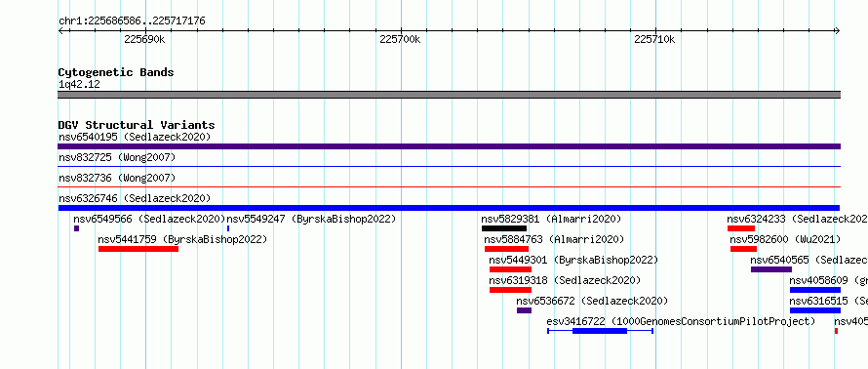868x369 pixels.
Task: Open nsv6540565 variant label
Action: [809, 260]
